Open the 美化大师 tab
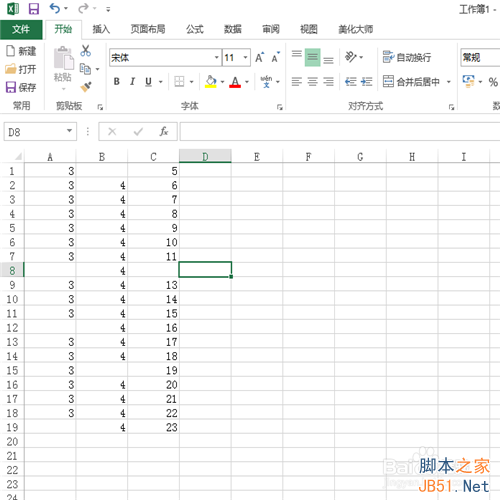This screenshot has width=500, height=500. point(356,29)
